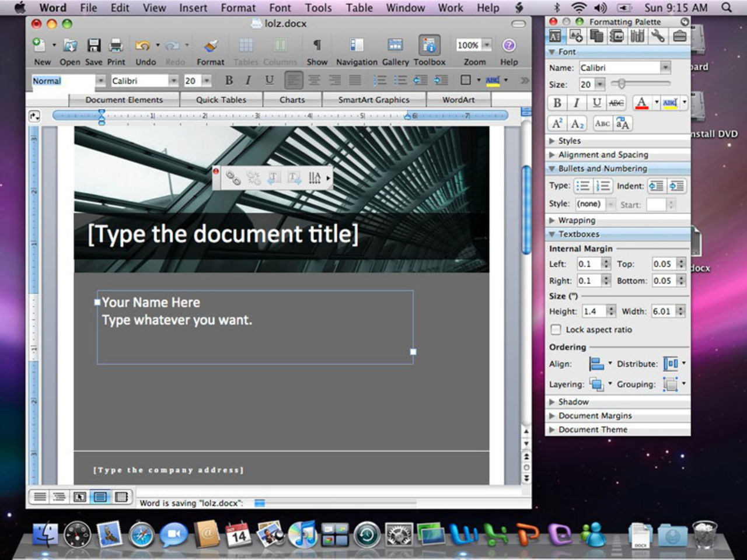Show paragraph marks with Show icon

click(317, 46)
